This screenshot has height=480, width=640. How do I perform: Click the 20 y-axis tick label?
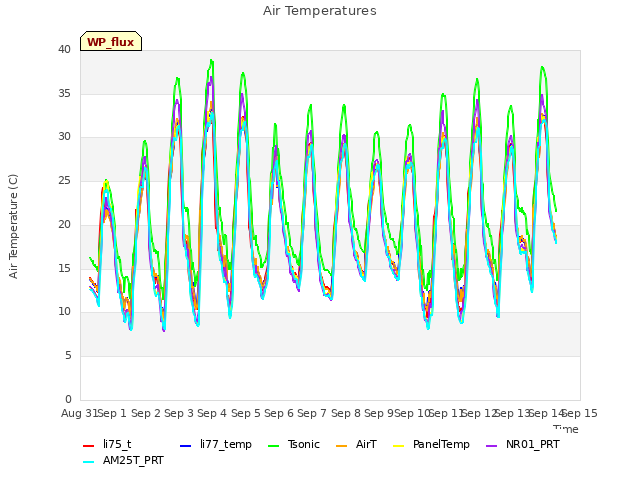[x=64, y=224]
